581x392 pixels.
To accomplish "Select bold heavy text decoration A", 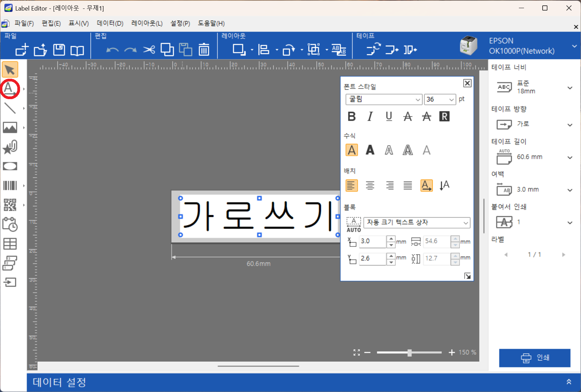I will [x=370, y=150].
